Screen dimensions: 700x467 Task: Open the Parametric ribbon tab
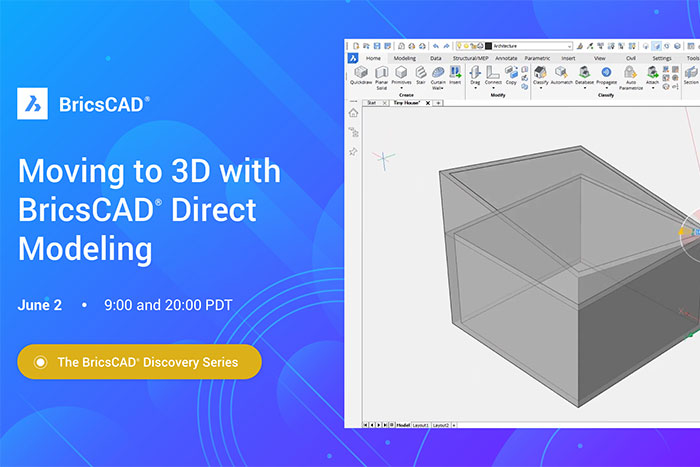pyautogui.click(x=537, y=58)
